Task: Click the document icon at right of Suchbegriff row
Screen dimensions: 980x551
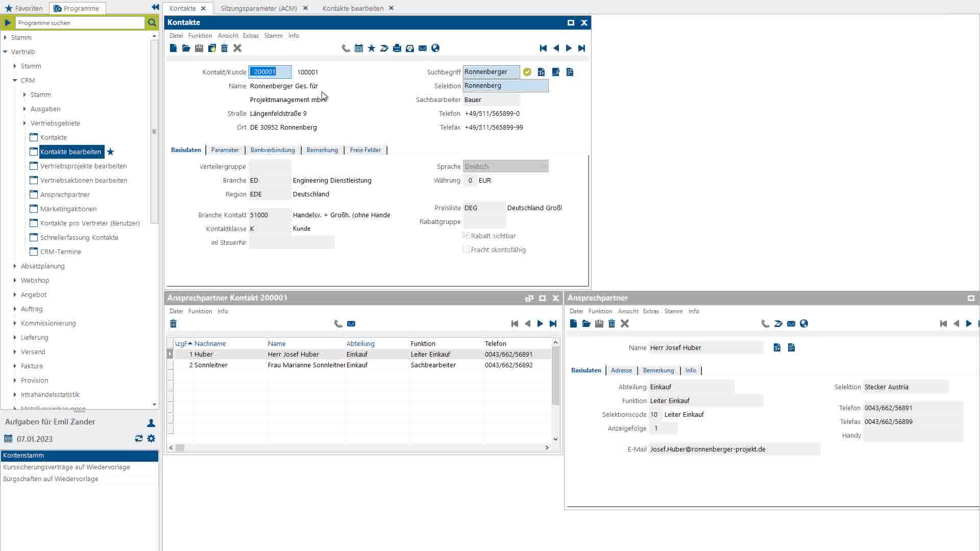Action: [x=570, y=72]
